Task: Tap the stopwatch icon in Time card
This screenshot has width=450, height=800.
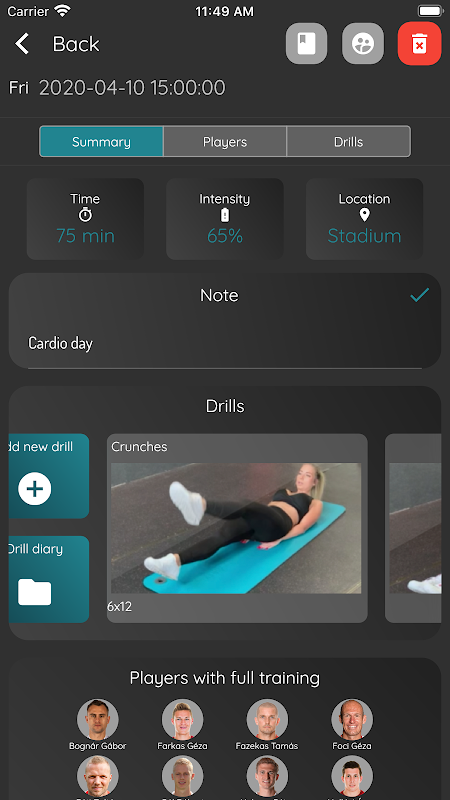Action: point(85,215)
